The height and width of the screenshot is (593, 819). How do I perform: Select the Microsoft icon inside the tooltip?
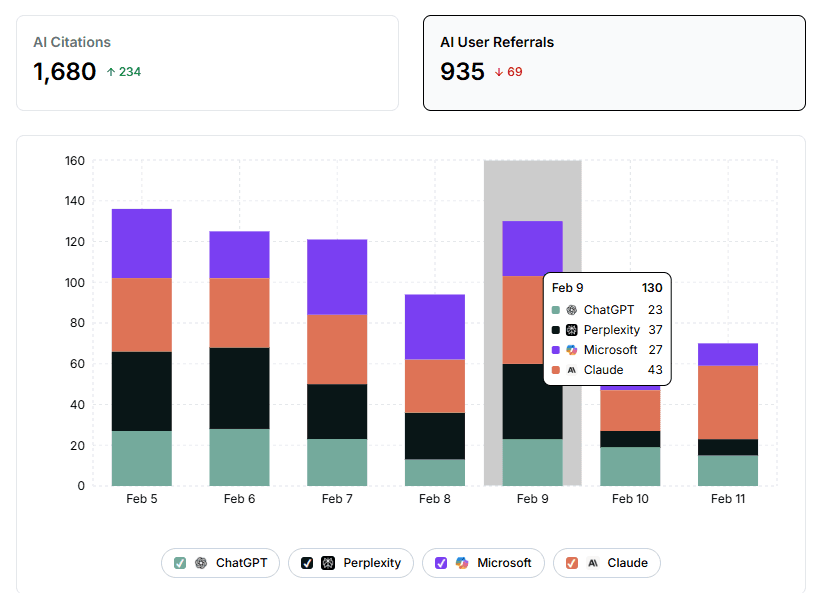point(570,350)
